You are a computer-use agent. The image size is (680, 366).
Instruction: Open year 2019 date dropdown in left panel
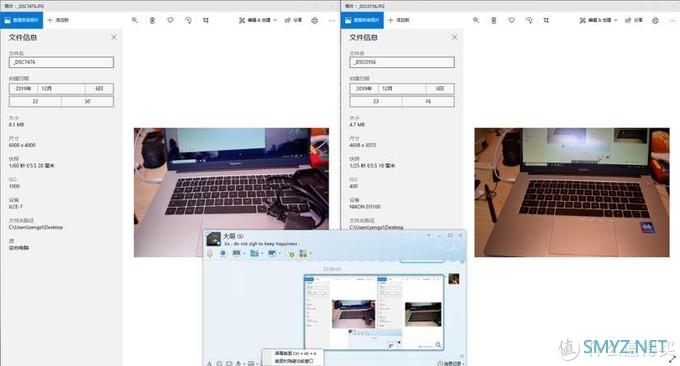coord(23,88)
